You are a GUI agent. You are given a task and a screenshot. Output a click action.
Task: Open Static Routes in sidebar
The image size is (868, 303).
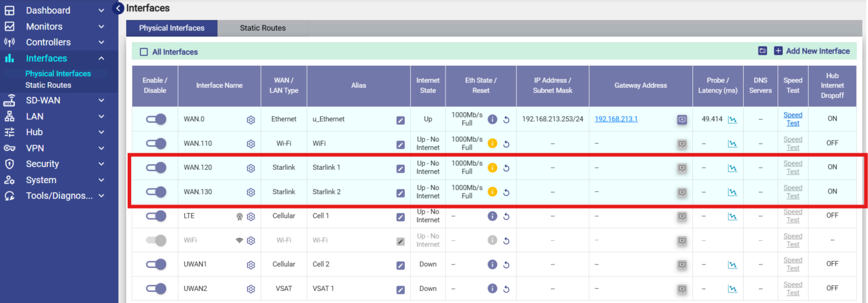[48, 85]
